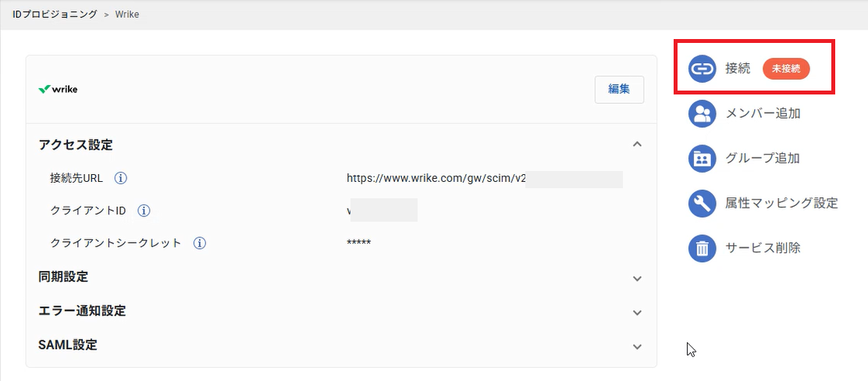Go to IDプロビジョニング breadcrumb
The height and width of the screenshot is (381, 868).
55,14
